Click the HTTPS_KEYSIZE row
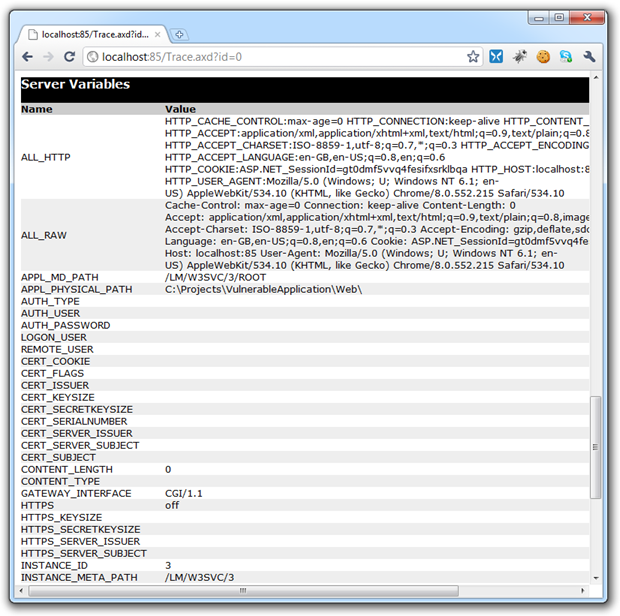The image size is (620, 616). (305, 517)
